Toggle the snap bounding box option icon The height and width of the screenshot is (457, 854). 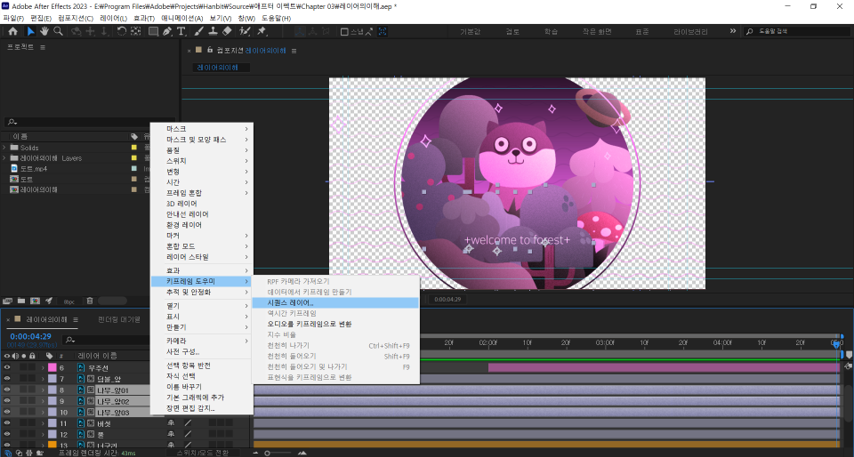382,32
